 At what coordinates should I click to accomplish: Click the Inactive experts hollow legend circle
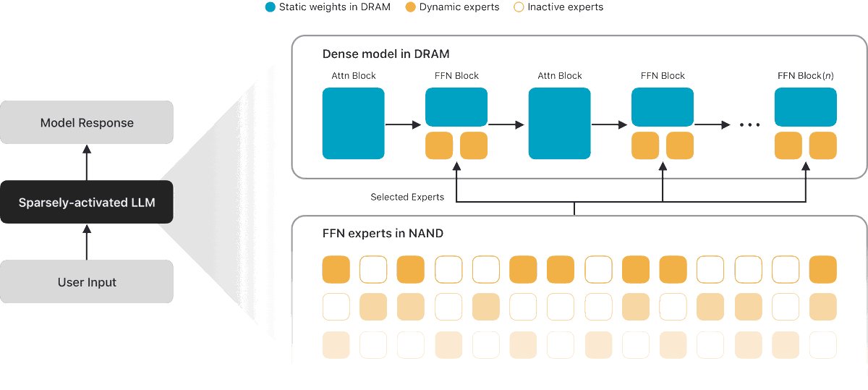click(518, 7)
